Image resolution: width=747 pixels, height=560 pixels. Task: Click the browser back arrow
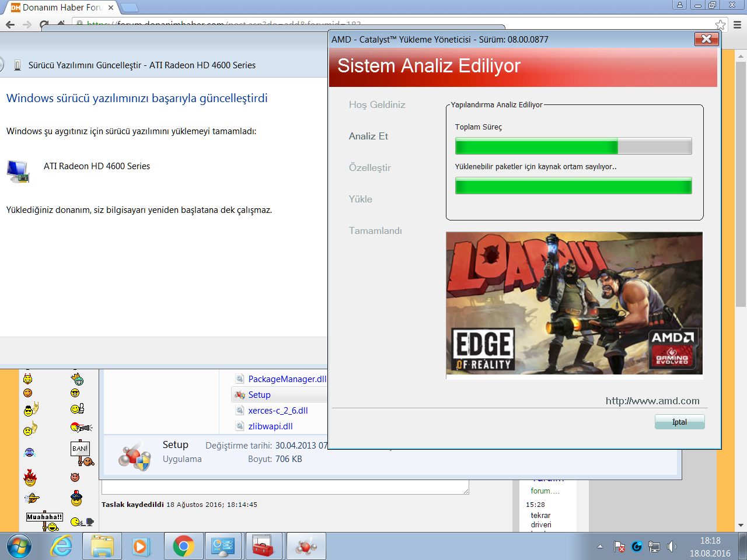tap(10, 24)
